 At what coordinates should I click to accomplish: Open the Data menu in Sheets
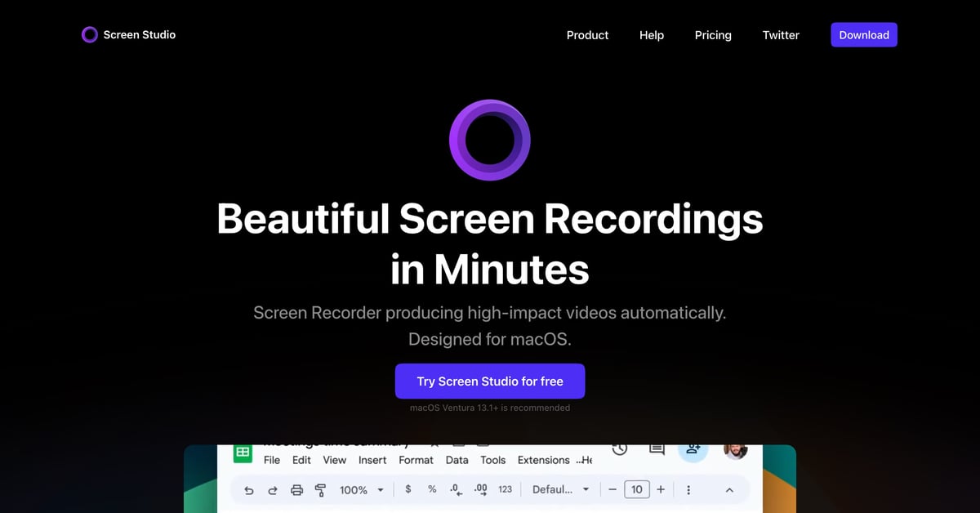tap(457, 460)
